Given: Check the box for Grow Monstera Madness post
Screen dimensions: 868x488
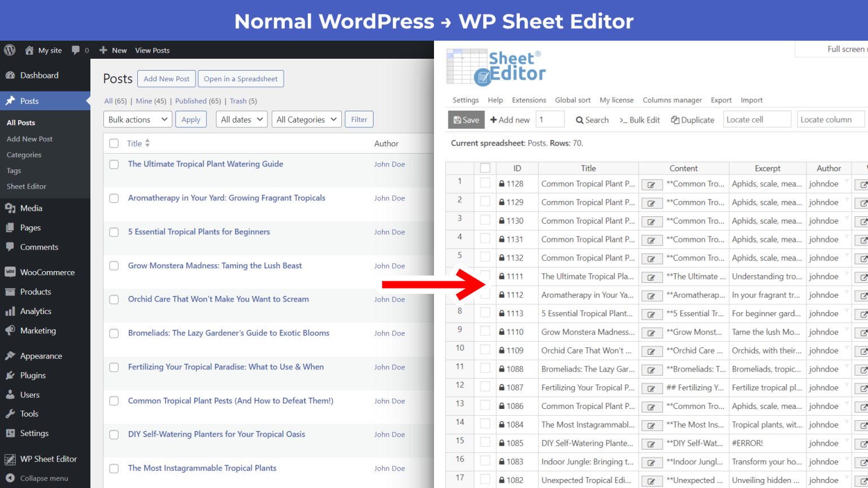Looking at the screenshot, I should [114, 265].
